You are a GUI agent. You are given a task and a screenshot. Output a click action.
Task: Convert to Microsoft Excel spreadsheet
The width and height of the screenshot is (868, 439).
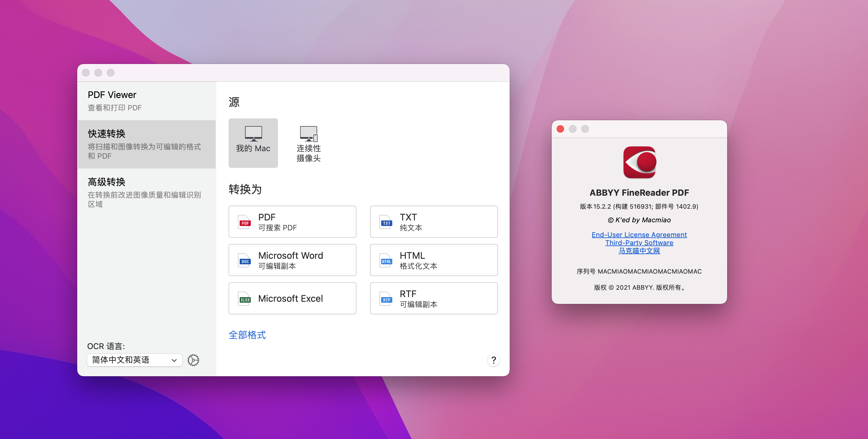click(x=292, y=298)
